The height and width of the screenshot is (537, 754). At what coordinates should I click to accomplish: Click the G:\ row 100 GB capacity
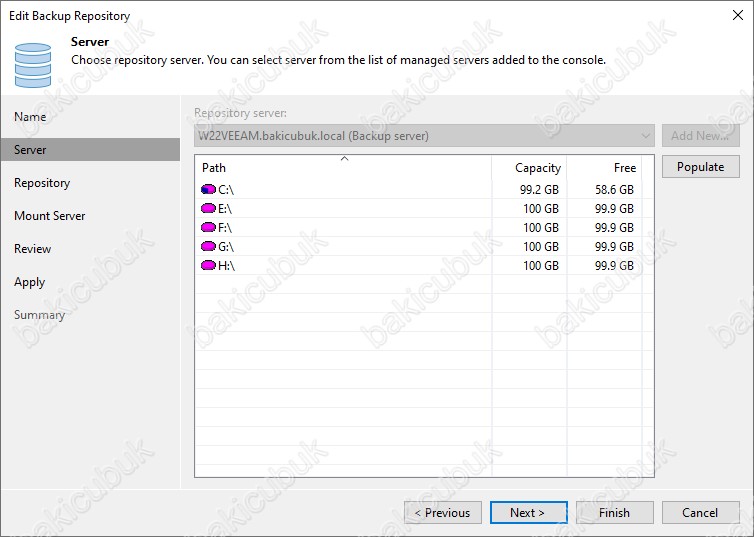541,246
